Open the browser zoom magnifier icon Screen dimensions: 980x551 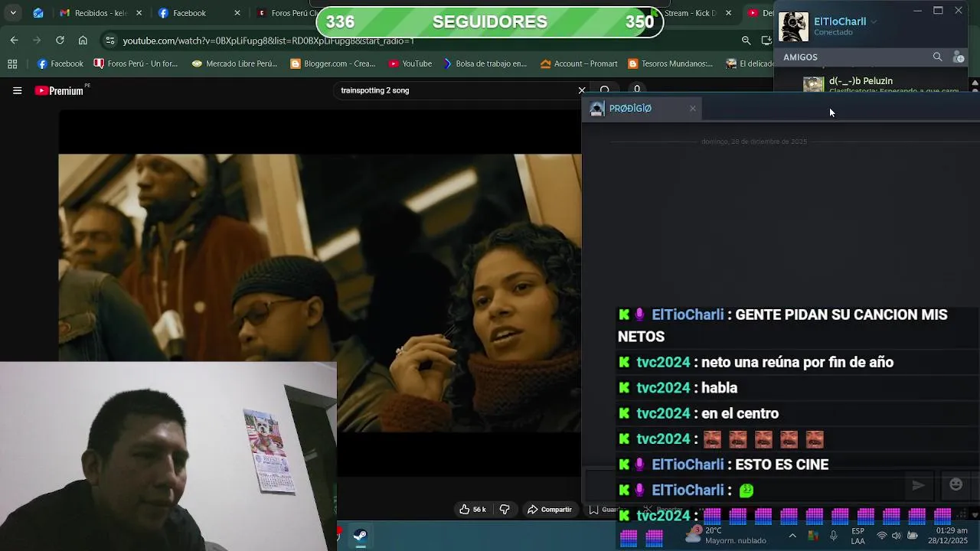tap(746, 41)
